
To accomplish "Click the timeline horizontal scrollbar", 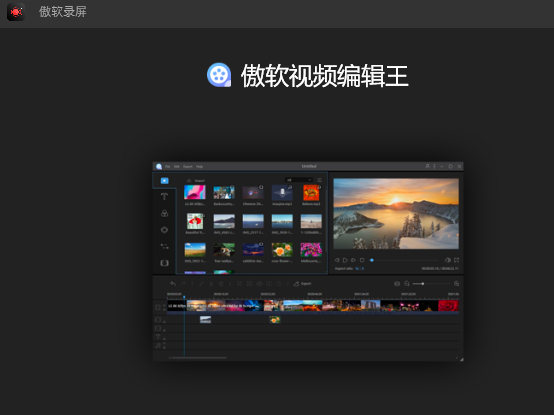I will (198, 358).
